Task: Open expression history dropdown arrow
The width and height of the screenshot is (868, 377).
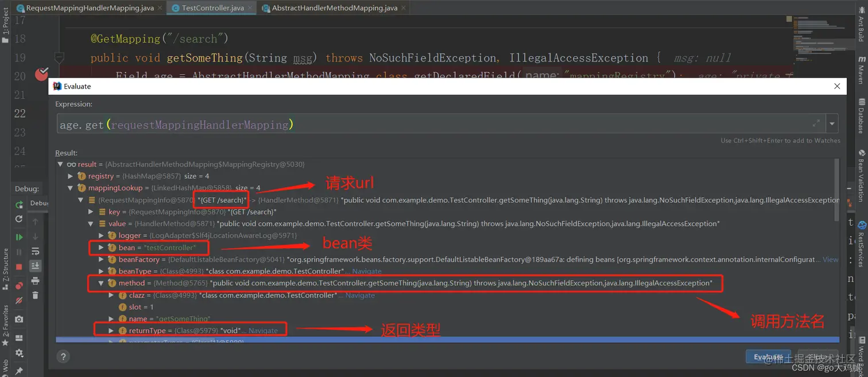Action: [832, 124]
